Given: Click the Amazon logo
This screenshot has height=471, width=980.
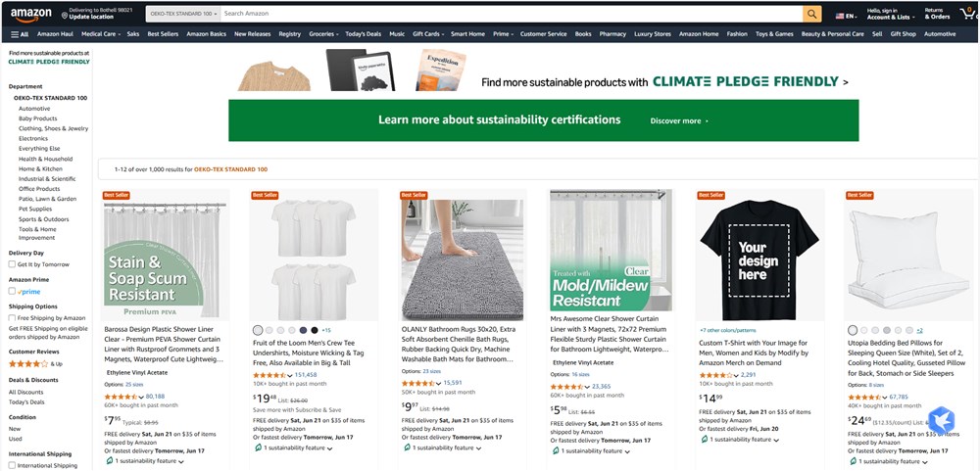Looking at the screenshot, I should pyautogui.click(x=30, y=14).
